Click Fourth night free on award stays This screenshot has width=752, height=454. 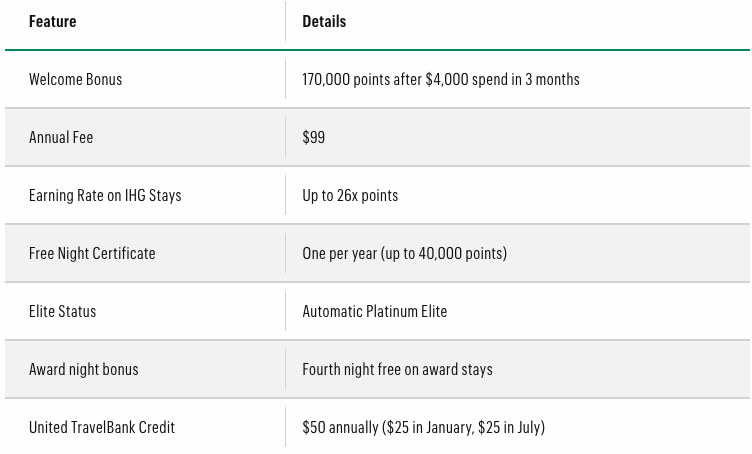coord(397,369)
